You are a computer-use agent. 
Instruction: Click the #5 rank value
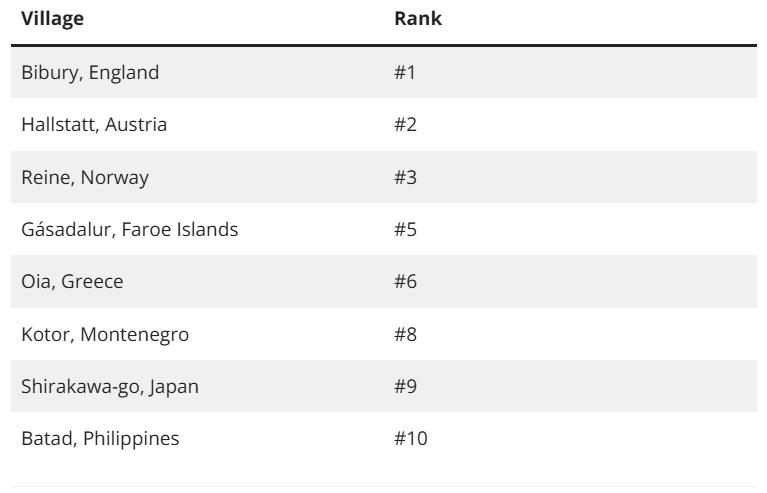[x=405, y=229]
